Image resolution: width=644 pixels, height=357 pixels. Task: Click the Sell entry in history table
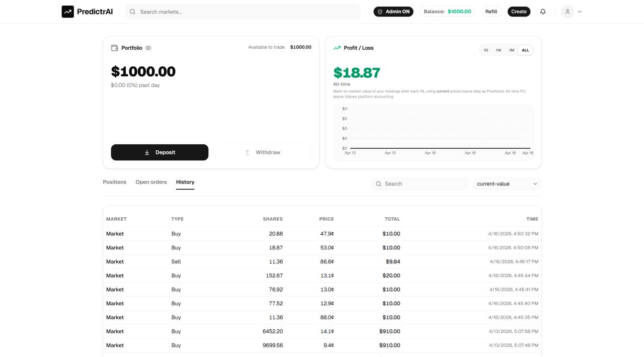click(x=176, y=261)
